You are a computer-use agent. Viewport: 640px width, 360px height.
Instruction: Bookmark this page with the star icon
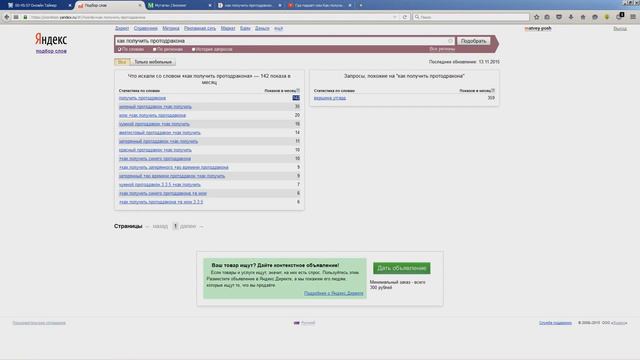536,17
